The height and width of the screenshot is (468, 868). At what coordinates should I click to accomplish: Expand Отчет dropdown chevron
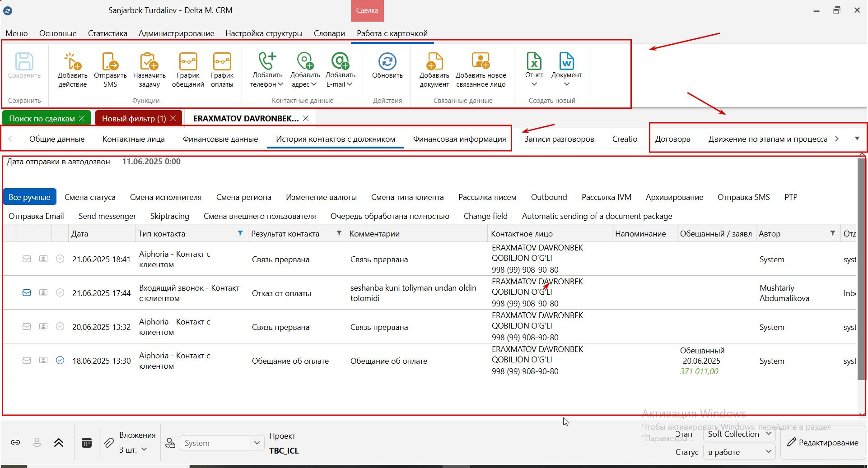coord(534,84)
